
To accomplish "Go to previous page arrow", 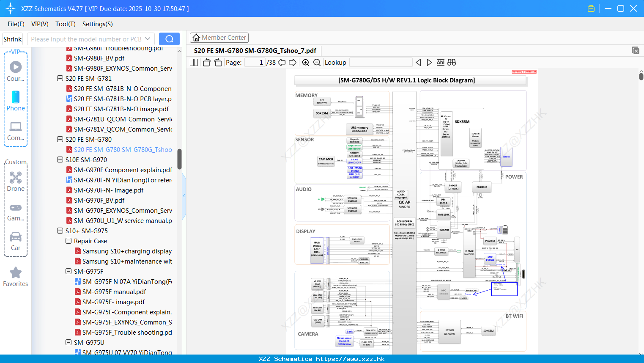I will tap(282, 63).
